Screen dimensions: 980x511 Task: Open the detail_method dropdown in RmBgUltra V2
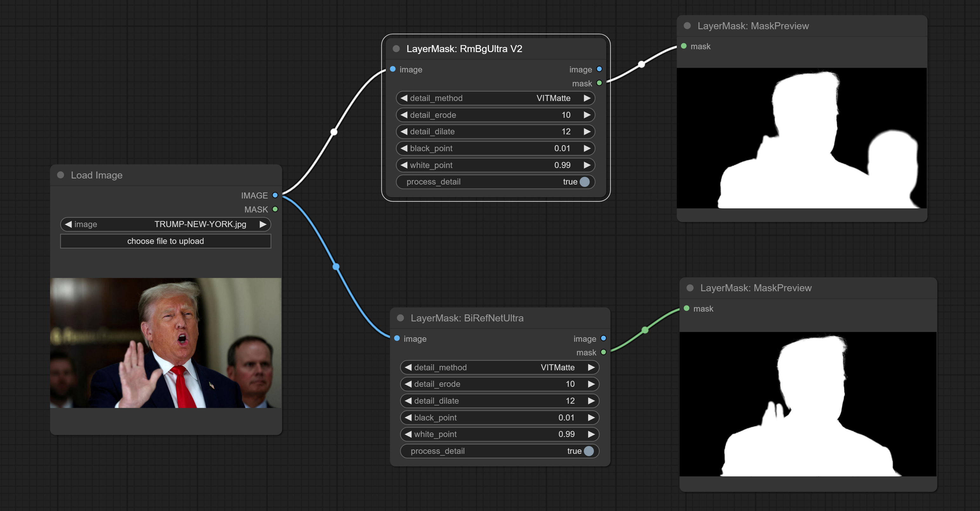click(495, 98)
